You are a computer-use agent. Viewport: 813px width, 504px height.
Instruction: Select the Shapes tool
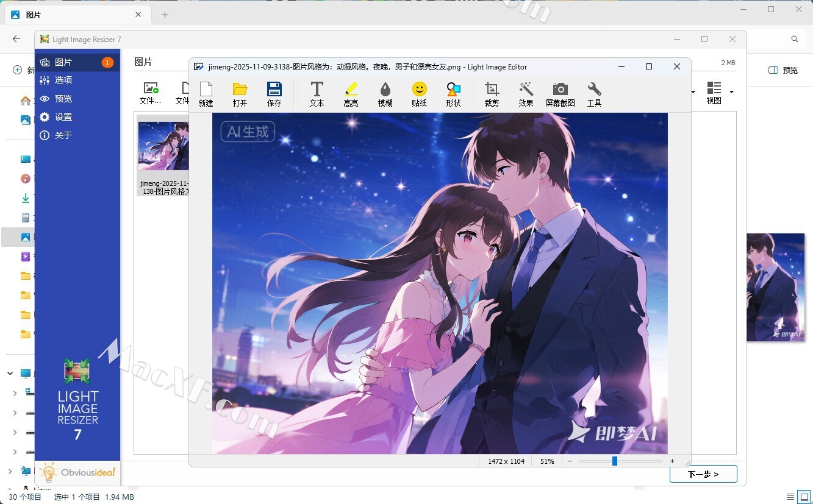453,94
